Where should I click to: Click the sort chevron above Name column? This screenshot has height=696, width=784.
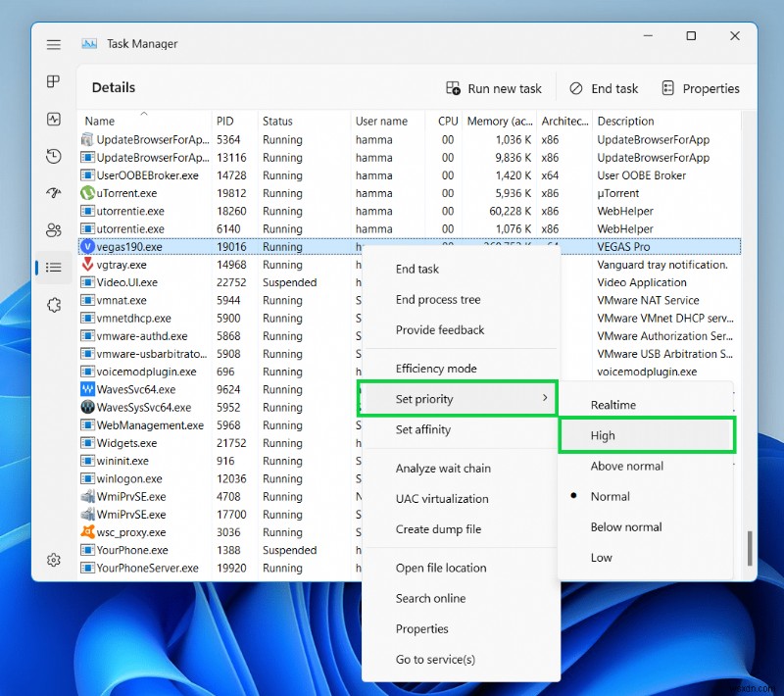coord(144,113)
